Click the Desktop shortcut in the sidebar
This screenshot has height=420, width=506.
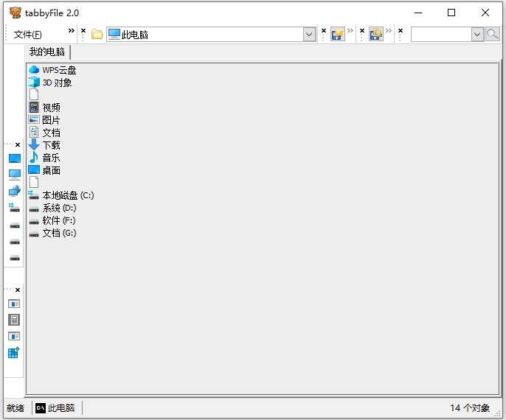pyautogui.click(x=15, y=158)
